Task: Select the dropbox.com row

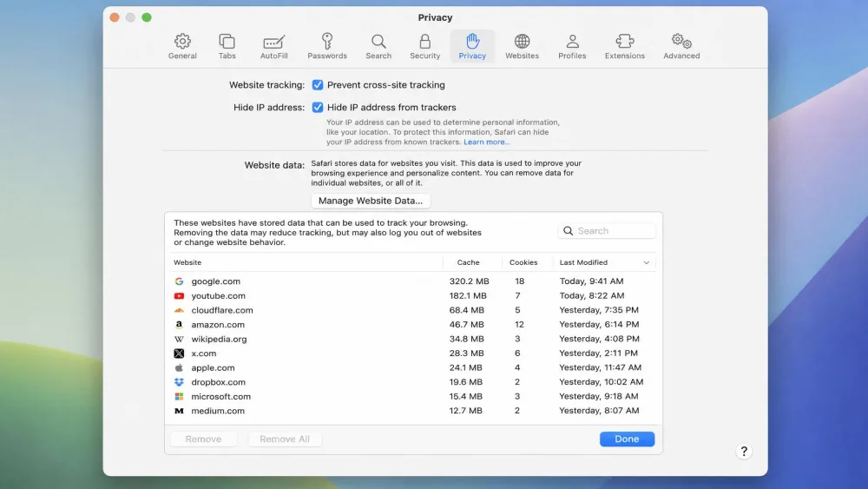Action: 413,382
